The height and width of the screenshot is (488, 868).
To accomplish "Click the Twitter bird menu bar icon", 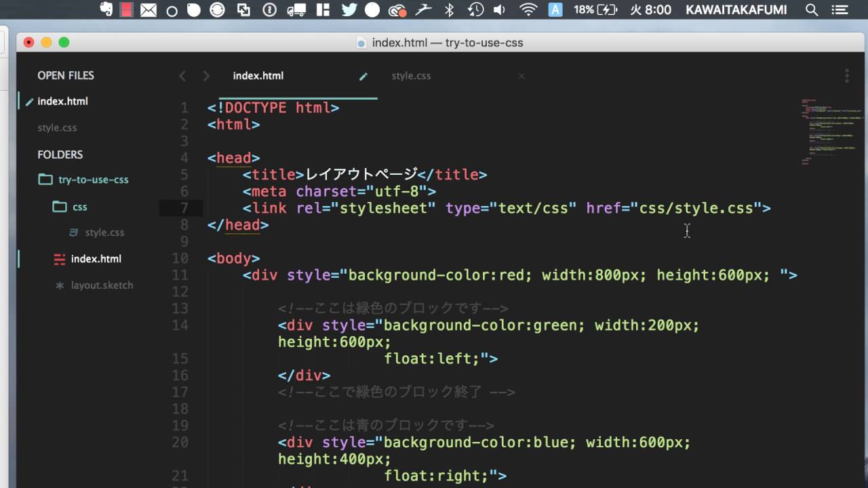I will point(349,9).
